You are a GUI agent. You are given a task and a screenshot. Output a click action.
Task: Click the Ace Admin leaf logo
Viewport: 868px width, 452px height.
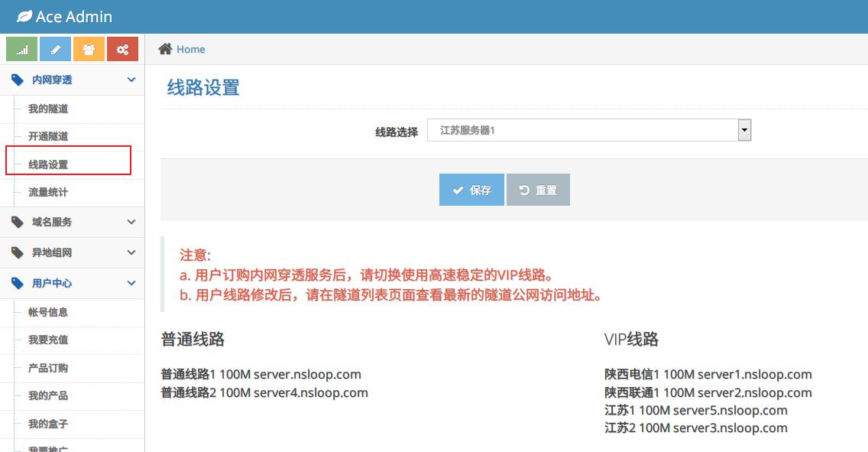pos(24,16)
